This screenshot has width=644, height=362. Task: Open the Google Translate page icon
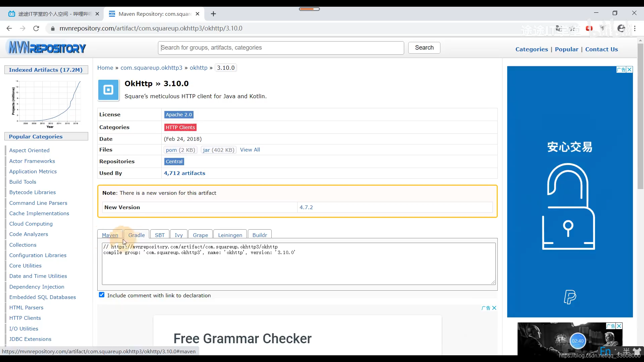559,28
